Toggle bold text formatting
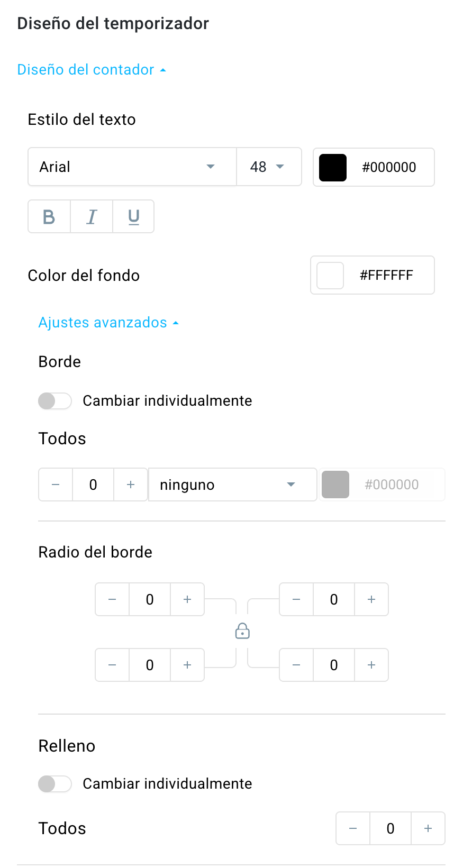This screenshot has height=868, width=472. [49, 217]
